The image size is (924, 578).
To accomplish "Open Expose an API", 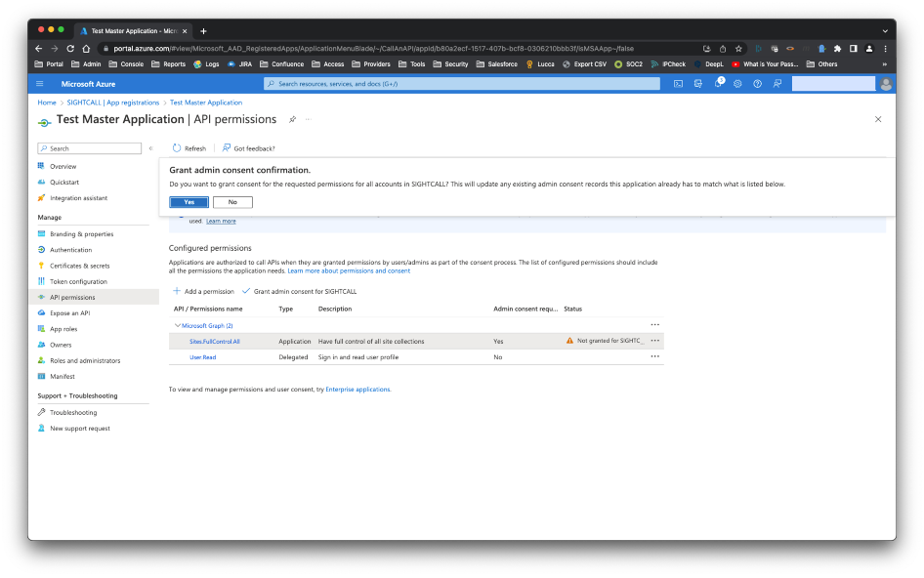I will (x=69, y=312).
